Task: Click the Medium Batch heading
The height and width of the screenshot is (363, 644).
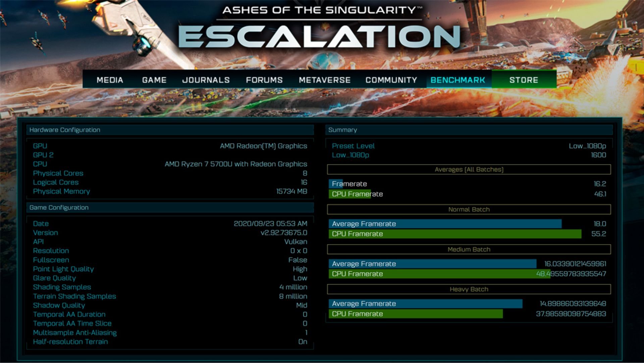Action: click(469, 249)
